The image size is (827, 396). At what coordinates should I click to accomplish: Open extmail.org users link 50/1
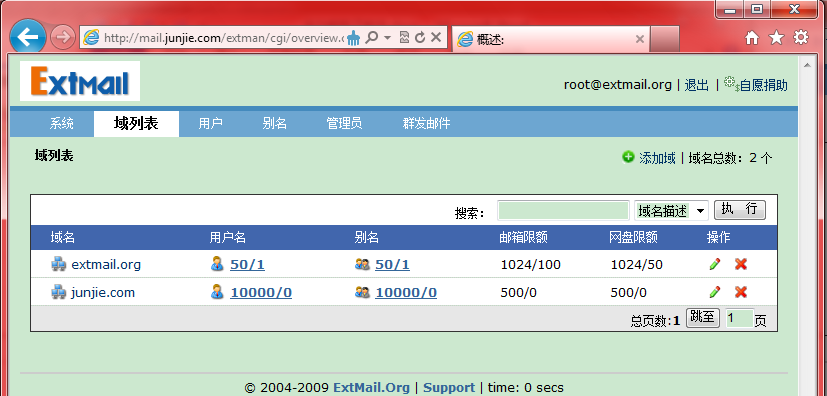pos(247,264)
